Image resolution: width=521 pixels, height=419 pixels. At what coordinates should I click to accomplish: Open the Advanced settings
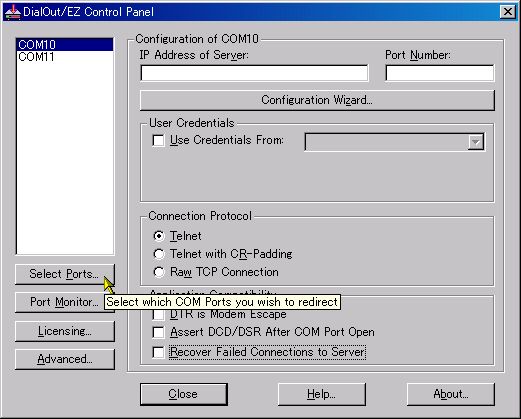pos(65,359)
